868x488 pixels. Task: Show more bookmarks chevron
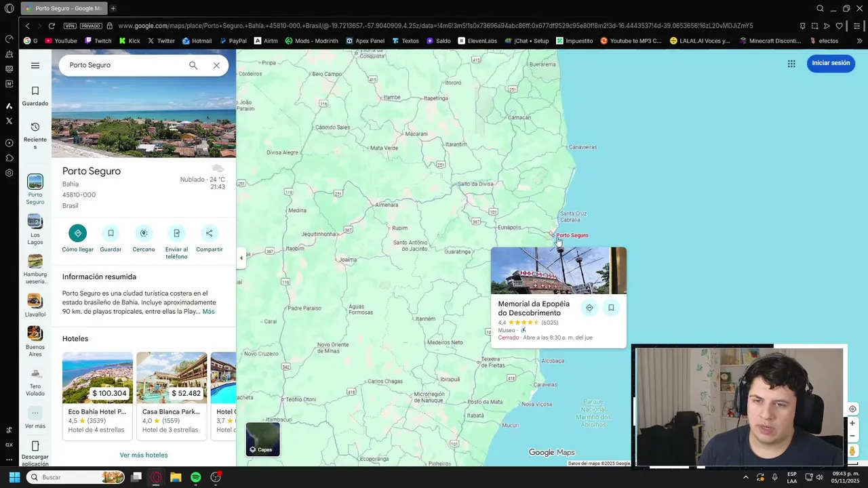coord(859,41)
